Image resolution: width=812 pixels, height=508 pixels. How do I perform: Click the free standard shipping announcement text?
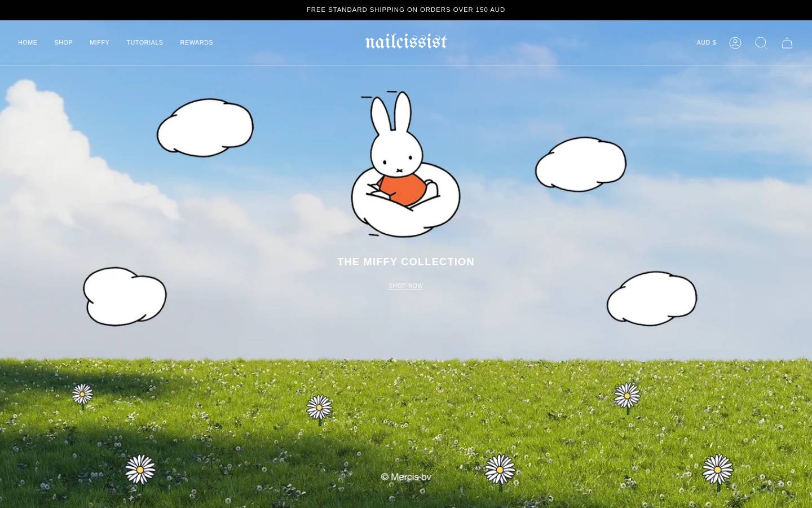[x=406, y=10]
